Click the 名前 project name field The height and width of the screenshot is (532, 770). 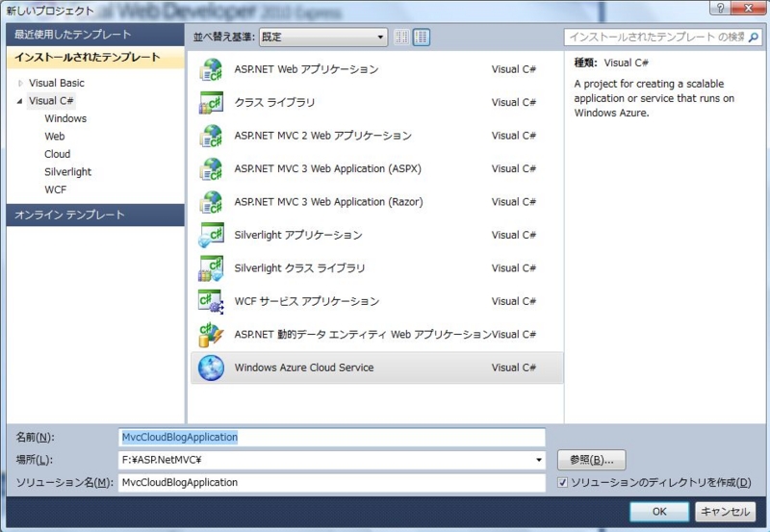click(332, 438)
